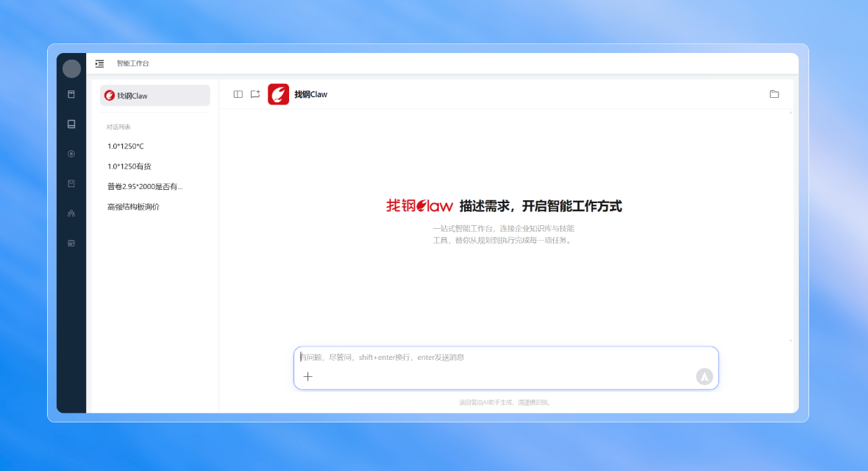Image resolution: width=868 pixels, height=471 pixels.
Task: Start a new chat with the plus-bubble icon
Action: (x=255, y=94)
